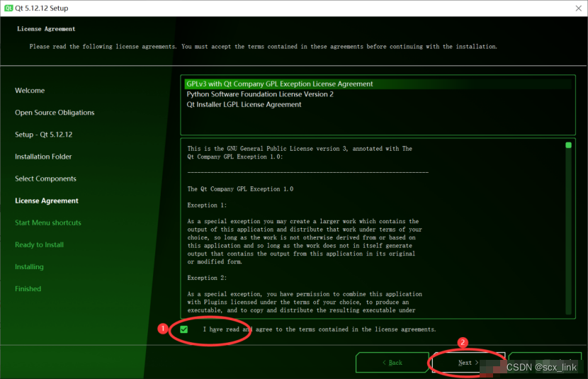The height and width of the screenshot is (379, 588).
Task: Click Installation Folder step
Action: pos(43,157)
